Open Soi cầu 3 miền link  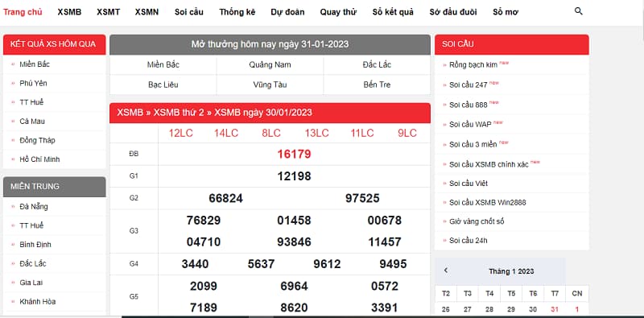point(473,144)
